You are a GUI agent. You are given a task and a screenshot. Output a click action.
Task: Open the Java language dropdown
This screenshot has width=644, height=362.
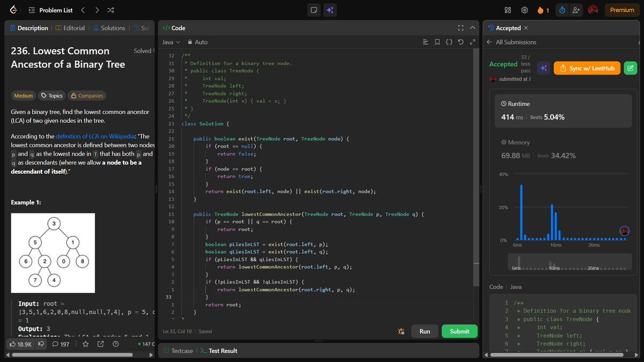(x=171, y=42)
